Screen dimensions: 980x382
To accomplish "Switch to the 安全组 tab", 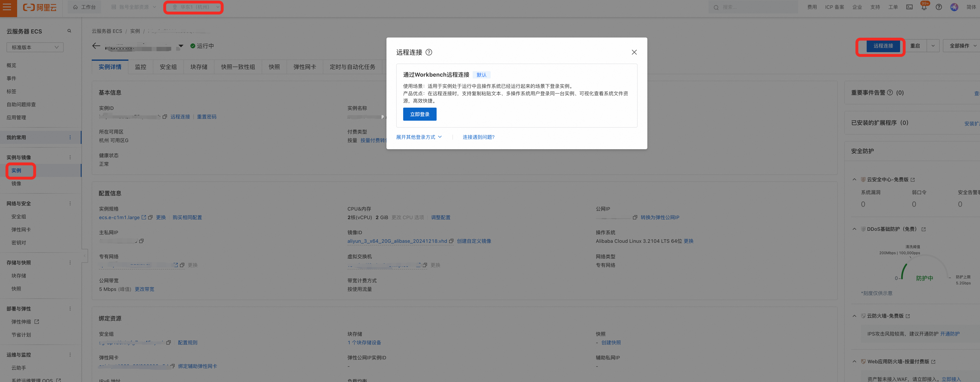I will [168, 67].
